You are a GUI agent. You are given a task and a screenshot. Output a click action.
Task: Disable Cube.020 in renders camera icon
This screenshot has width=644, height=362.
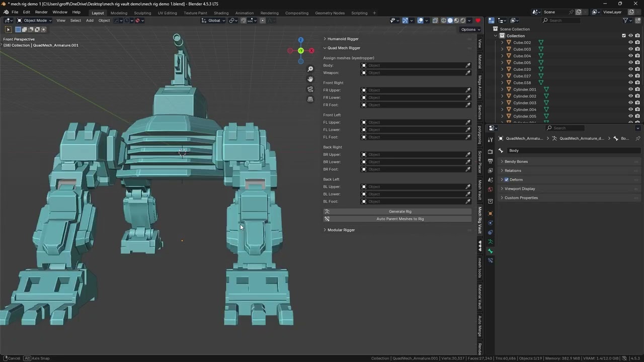pyautogui.click(x=637, y=69)
